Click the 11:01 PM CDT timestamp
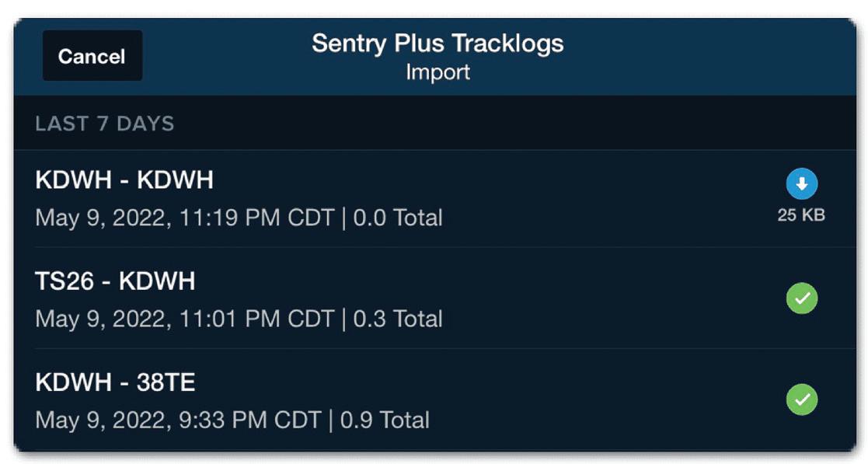Screen dimensions: 868x464 [x=258, y=319]
